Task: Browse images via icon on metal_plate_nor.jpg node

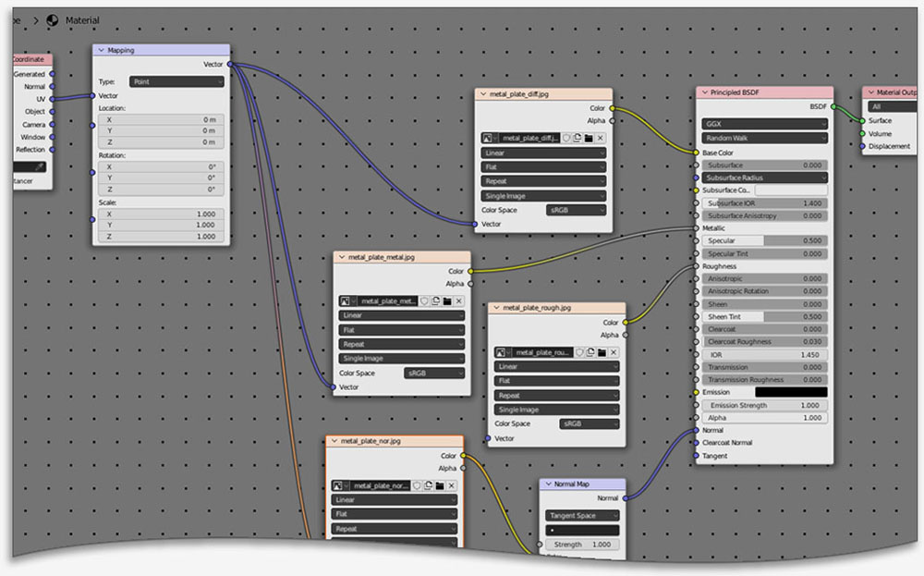Action: tap(339, 485)
